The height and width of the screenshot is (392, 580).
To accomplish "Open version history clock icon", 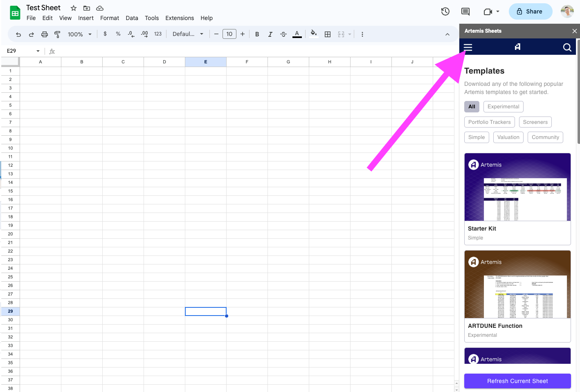I will pos(445,11).
